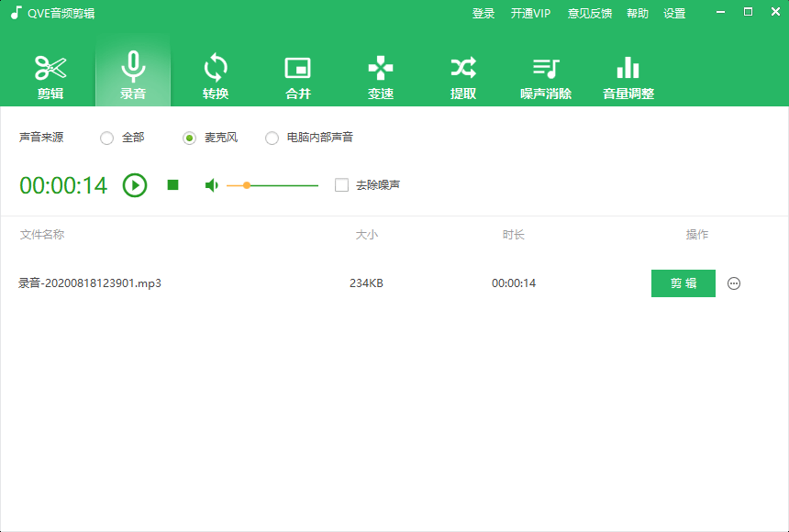
Task: Select the 全部 sound source option
Action: click(106, 138)
